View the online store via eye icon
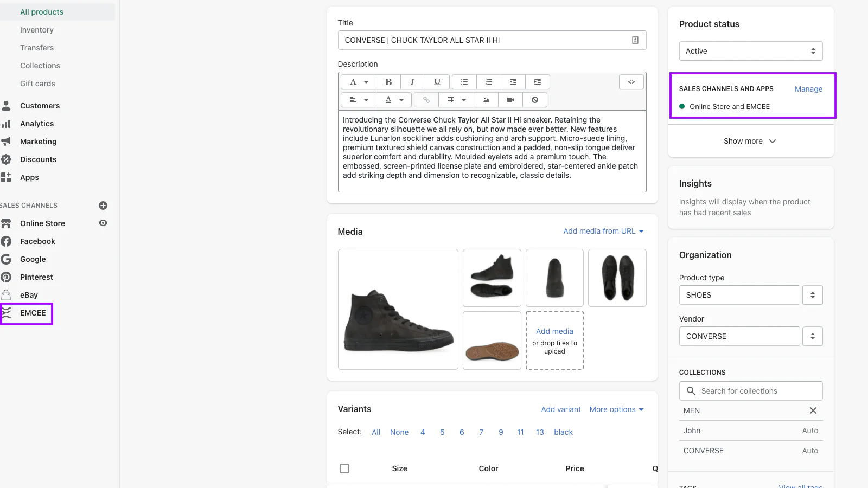Viewport: 868px width, 488px height. 103,223
